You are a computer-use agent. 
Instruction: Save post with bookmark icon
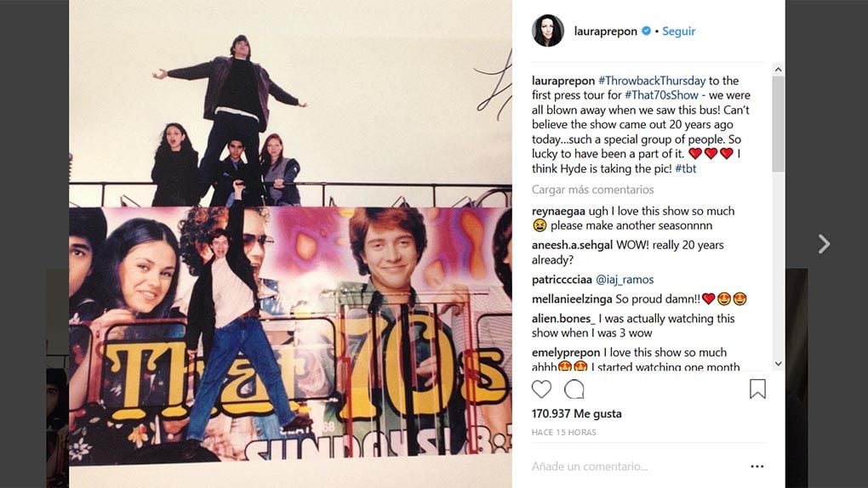757,389
